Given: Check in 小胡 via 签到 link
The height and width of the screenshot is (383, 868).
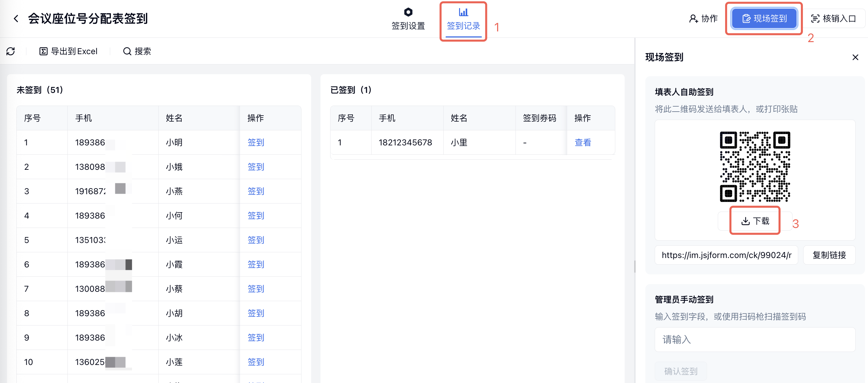Looking at the screenshot, I should (x=256, y=313).
